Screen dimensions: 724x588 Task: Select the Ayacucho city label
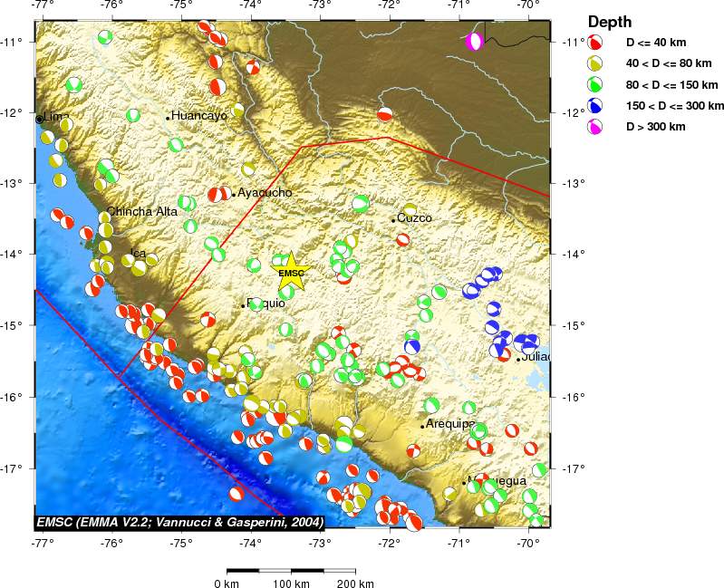[x=265, y=192]
